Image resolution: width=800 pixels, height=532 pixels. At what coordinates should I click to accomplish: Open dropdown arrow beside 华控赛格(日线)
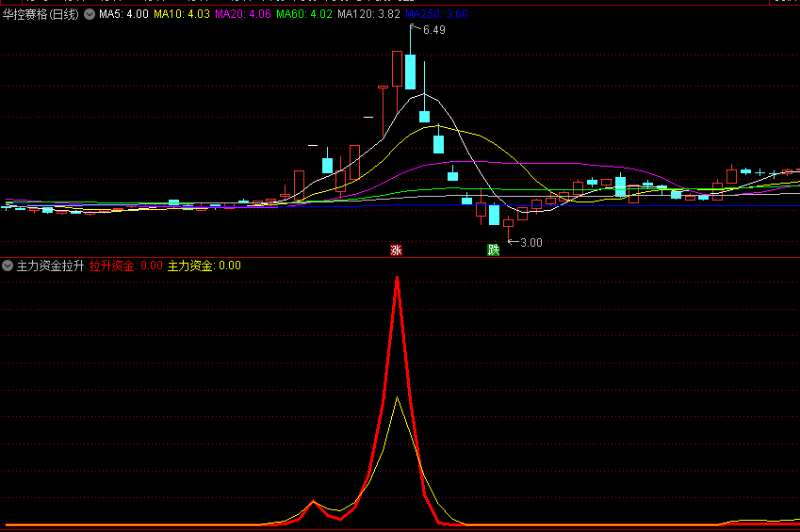point(89,13)
